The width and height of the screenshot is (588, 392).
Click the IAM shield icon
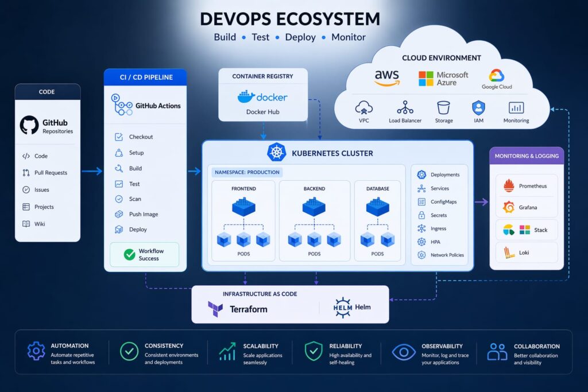[478, 107]
